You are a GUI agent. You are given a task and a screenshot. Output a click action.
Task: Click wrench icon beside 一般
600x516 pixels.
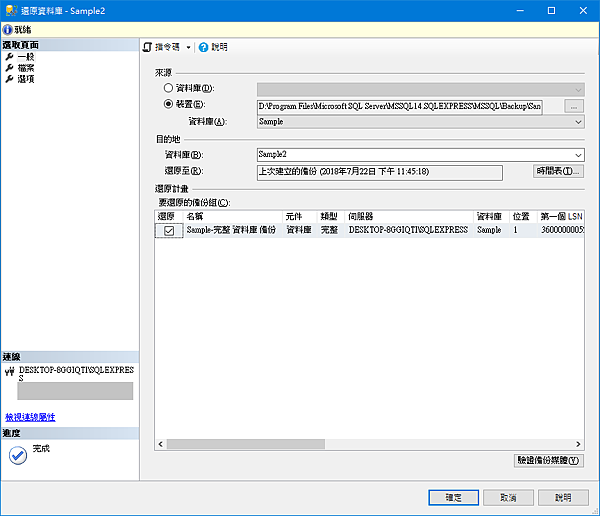(10, 57)
